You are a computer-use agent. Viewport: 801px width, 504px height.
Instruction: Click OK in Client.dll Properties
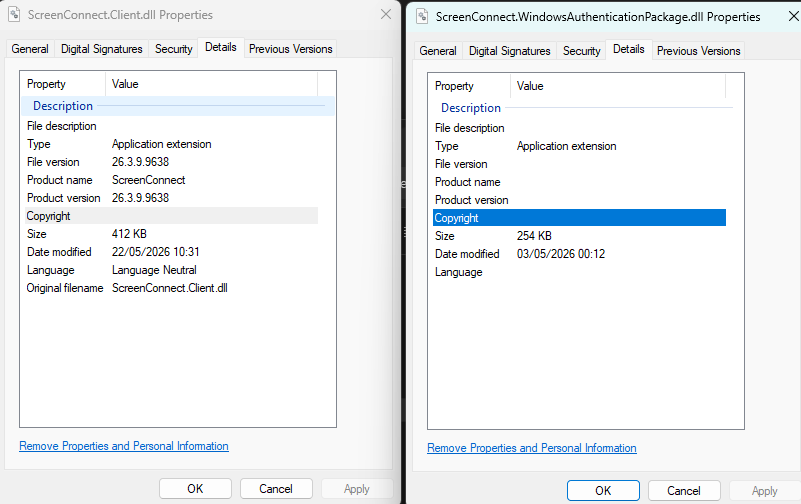pos(195,489)
